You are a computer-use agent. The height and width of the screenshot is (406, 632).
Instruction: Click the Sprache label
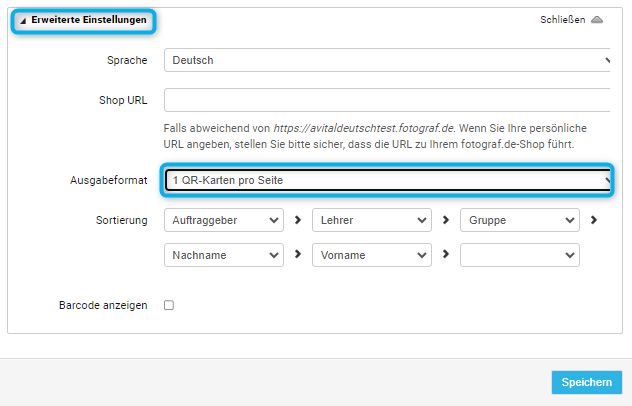pos(127,60)
